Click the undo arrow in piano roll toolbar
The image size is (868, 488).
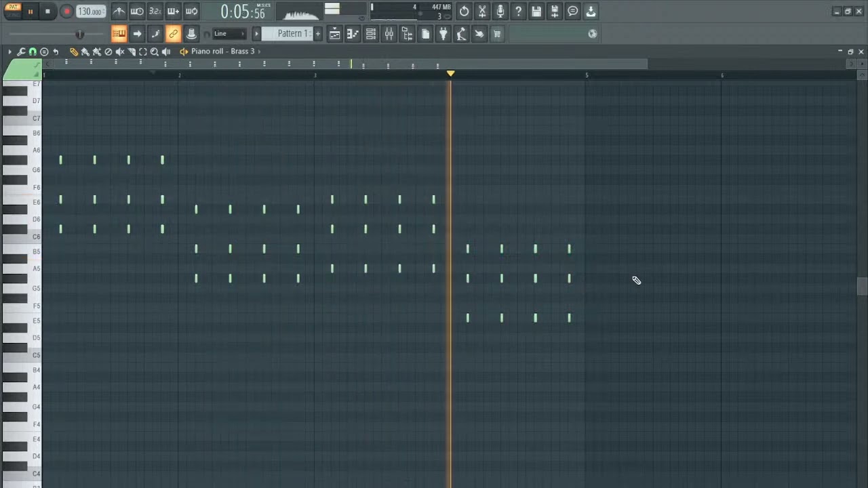coord(56,52)
